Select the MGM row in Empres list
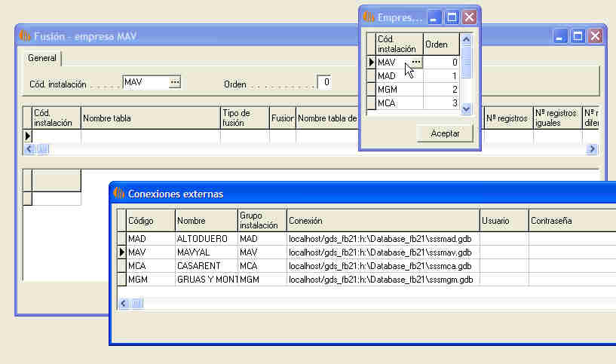Screen dimensions: 616x364 pos(398,90)
